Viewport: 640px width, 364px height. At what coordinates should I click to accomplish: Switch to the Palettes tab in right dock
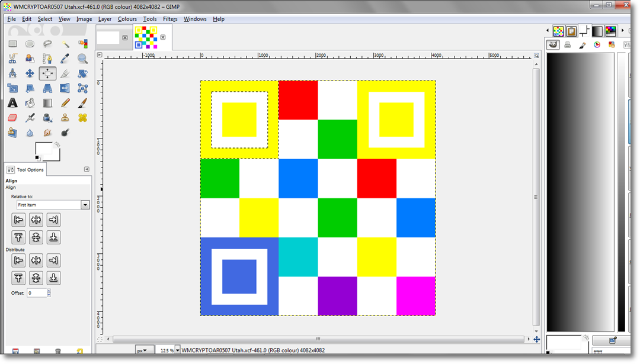(611, 31)
